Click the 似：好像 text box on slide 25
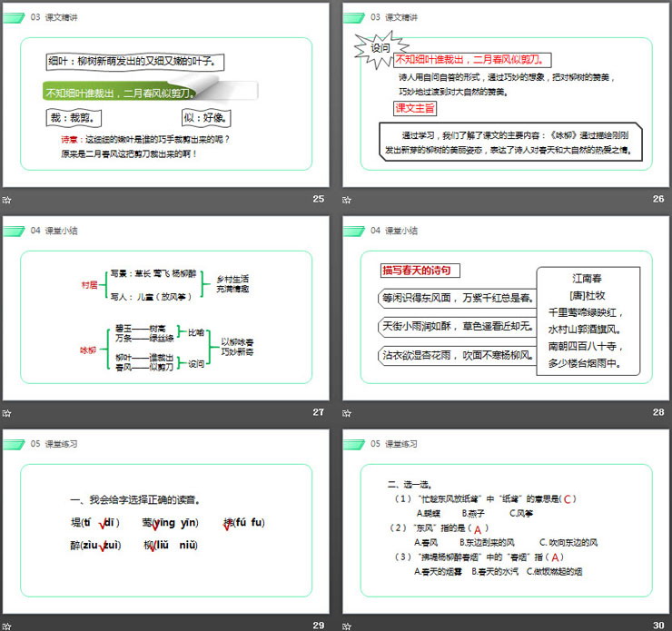Screen dimensions: 672x631 click(208, 118)
